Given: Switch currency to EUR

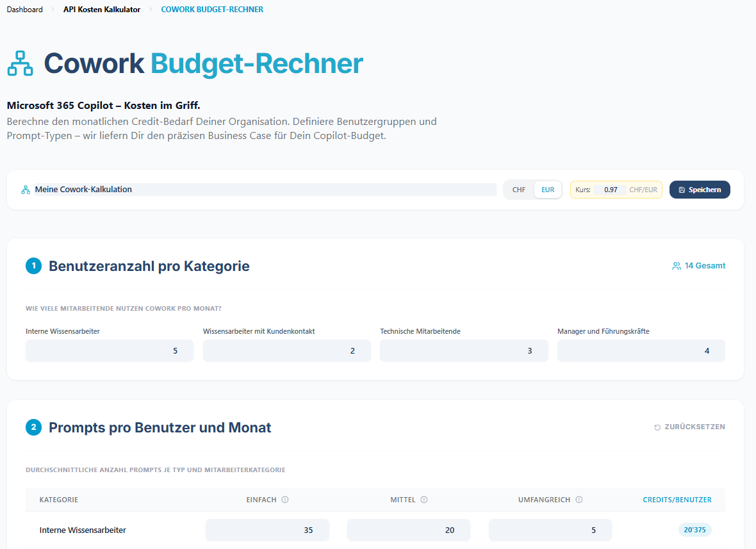Looking at the screenshot, I should click(548, 190).
